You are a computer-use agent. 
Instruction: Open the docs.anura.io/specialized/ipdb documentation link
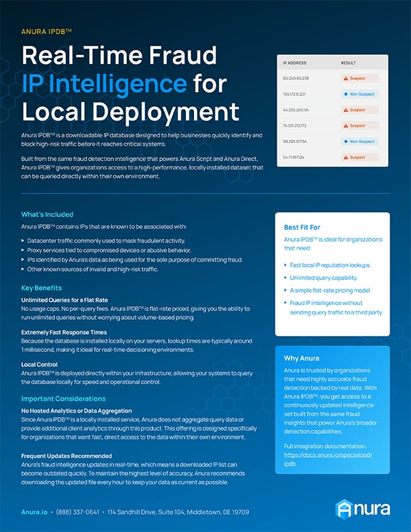tap(328, 459)
